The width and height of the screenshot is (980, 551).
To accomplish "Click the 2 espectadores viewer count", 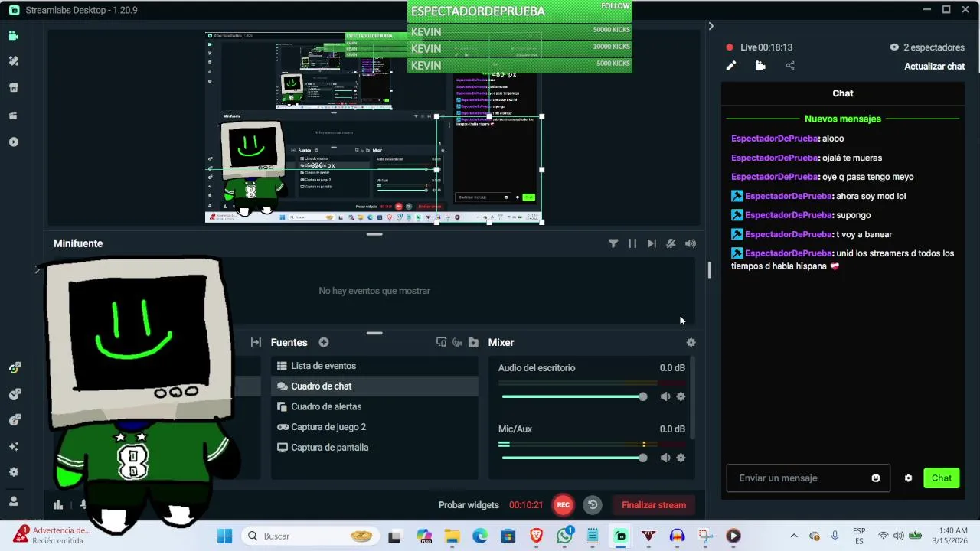I will [x=926, y=47].
